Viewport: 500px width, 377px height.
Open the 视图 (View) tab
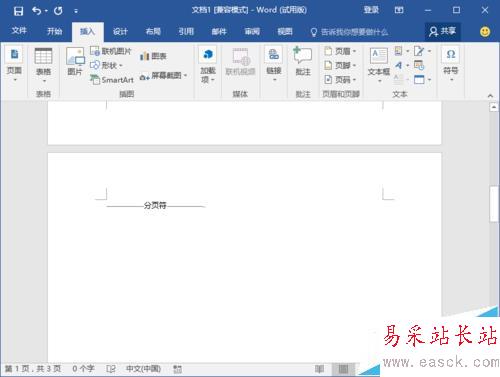tap(285, 31)
